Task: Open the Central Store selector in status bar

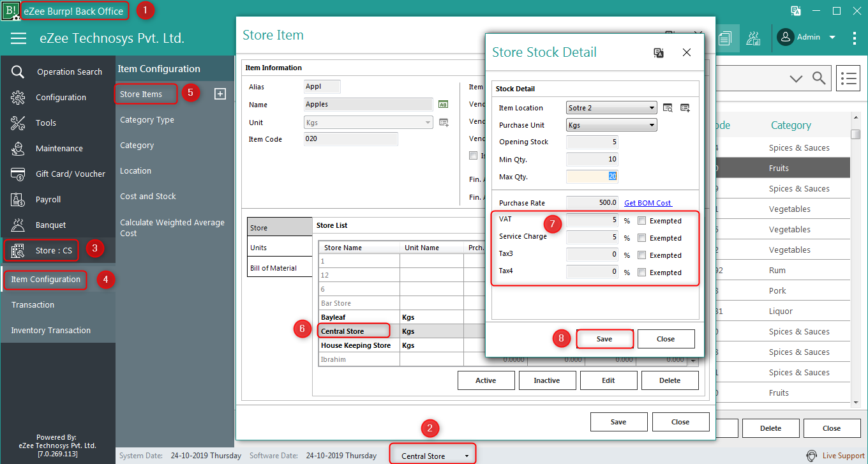Action: (x=433, y=456)
